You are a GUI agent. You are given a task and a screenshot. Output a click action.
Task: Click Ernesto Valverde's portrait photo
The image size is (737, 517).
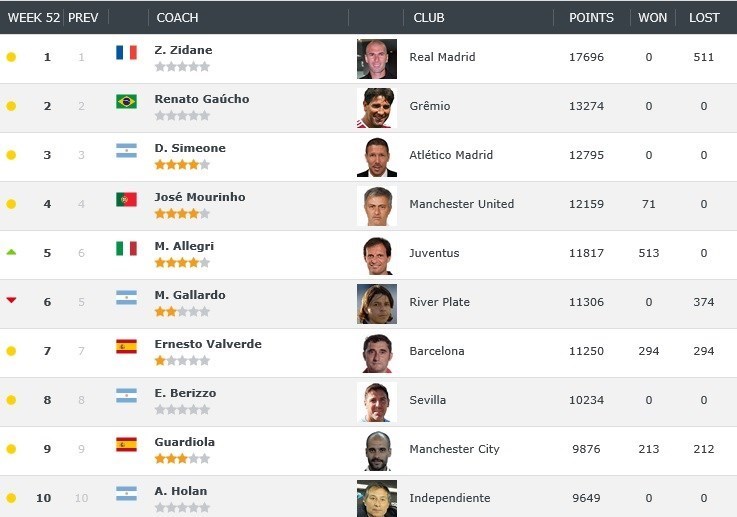pos(376,353)
